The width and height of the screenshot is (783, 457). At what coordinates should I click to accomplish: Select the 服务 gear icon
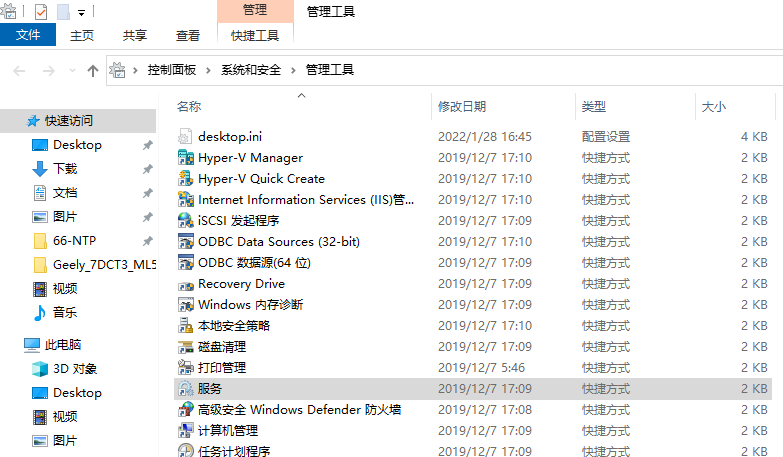186,389
